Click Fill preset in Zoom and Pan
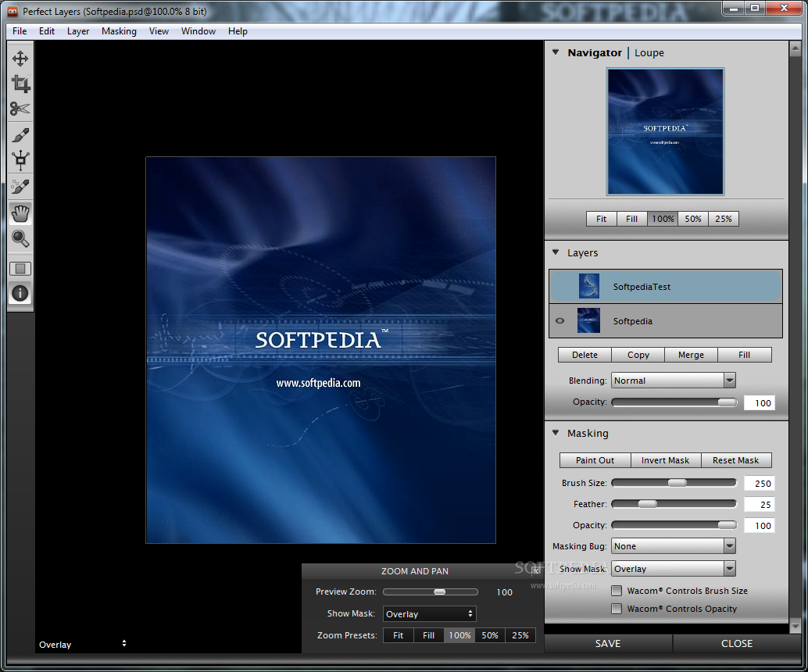Image resolution: width=808 pixels, height=672 pixels. (429, 635)
